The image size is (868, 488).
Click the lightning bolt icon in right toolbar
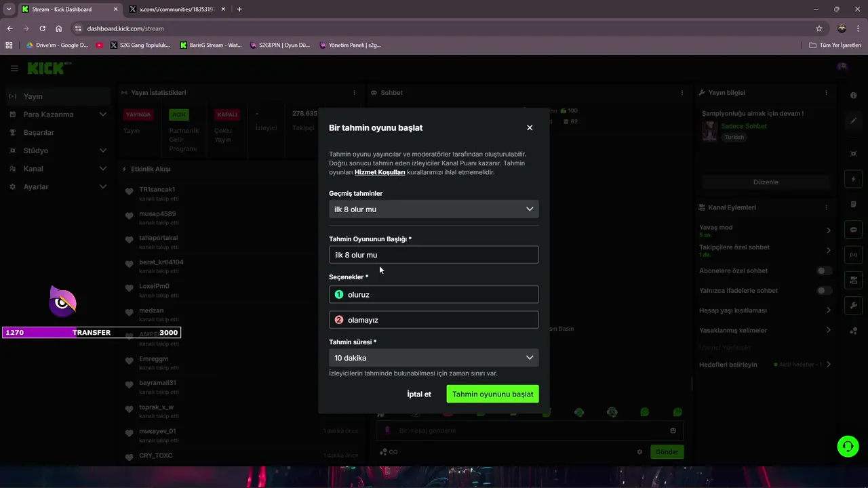[x=853, y=179]
